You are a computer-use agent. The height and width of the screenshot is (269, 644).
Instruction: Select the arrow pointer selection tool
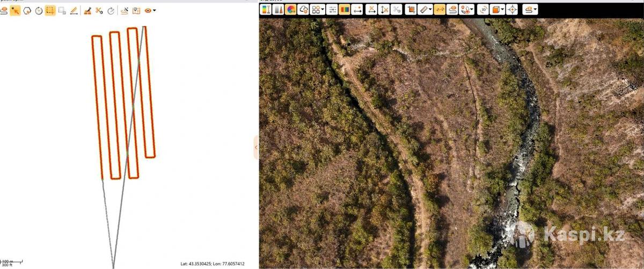coord(15,10)
